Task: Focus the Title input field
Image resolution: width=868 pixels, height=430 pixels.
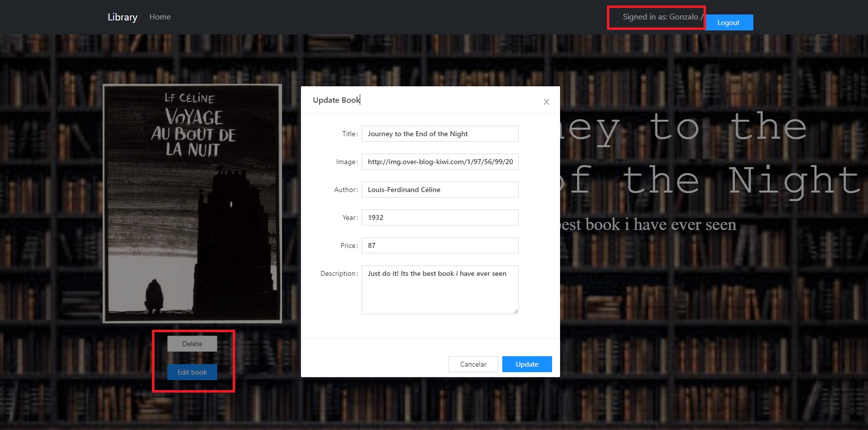Action: 440,134
